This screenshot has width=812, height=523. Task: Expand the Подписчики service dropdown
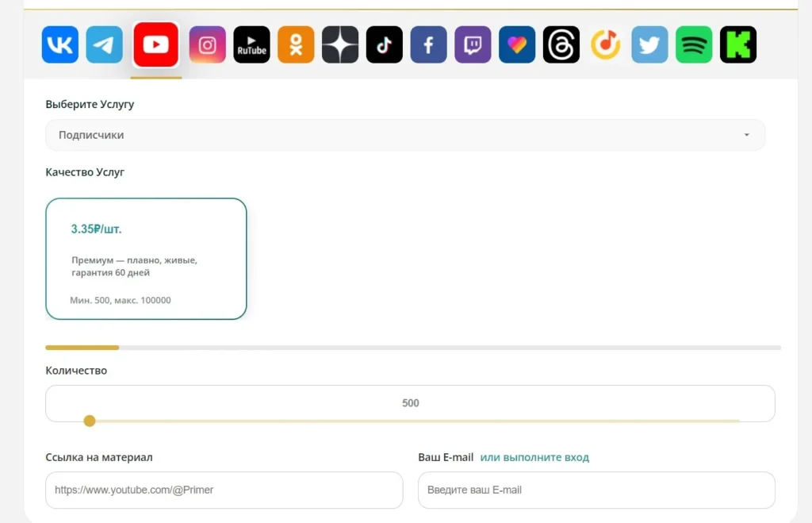tap(405, 135)
